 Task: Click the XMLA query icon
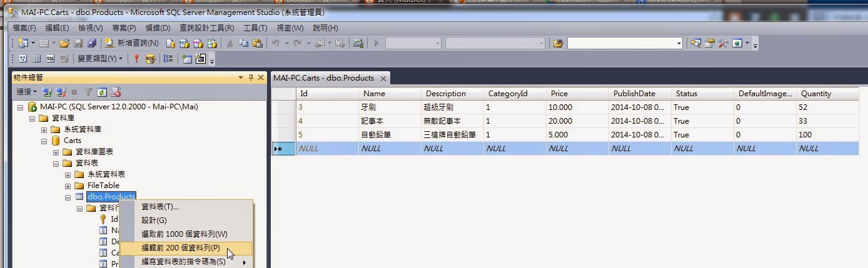coord(212,44)
